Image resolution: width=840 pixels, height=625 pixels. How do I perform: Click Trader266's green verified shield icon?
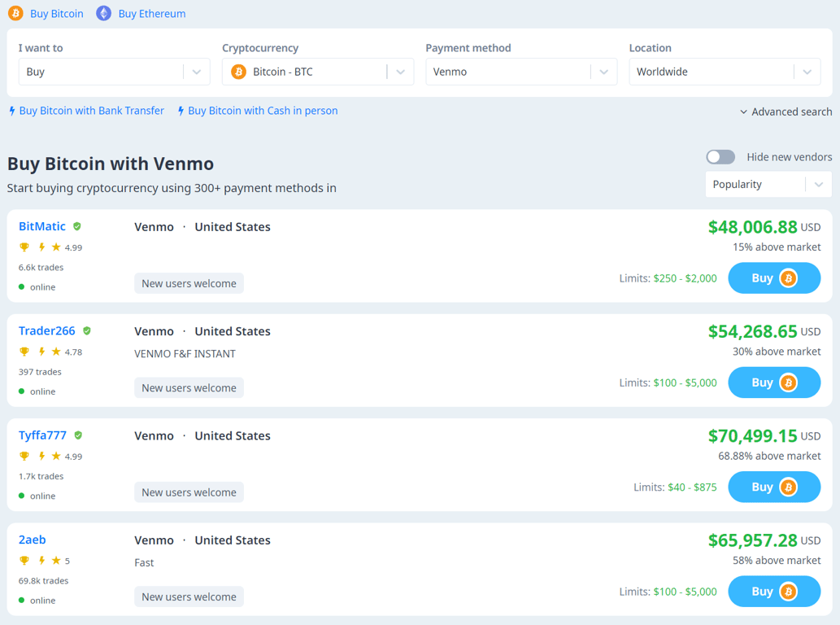tap(87, 331)
